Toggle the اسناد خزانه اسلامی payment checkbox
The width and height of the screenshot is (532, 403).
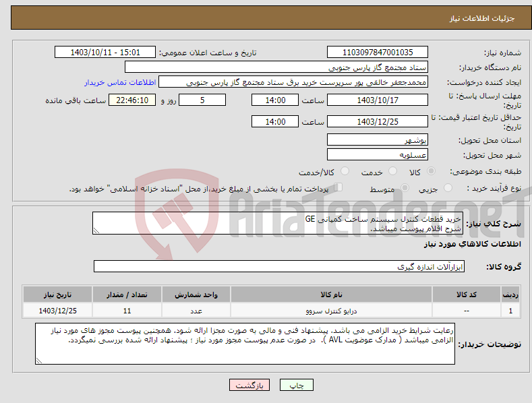tap(338, 187)
